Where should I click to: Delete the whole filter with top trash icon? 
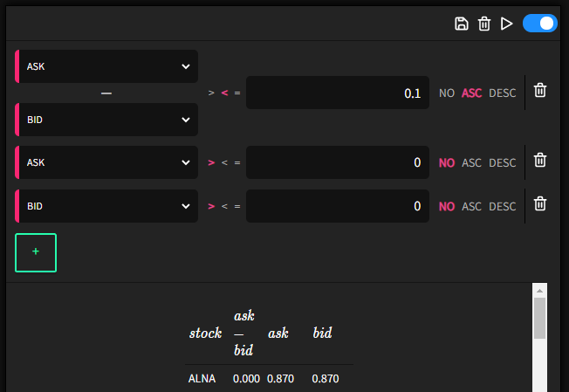pyautogui.click(x=484, y=24)
